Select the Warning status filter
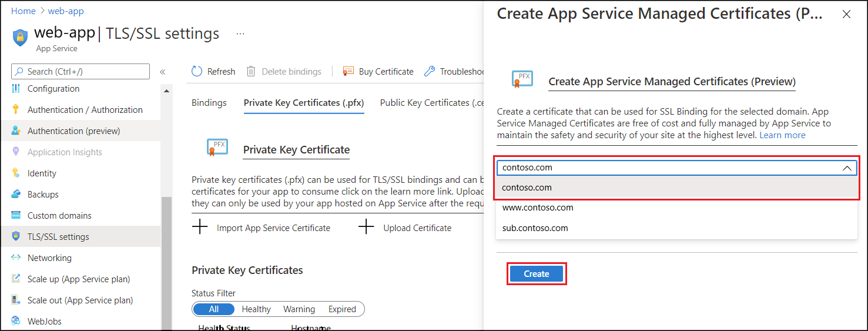 coord(299,309)
